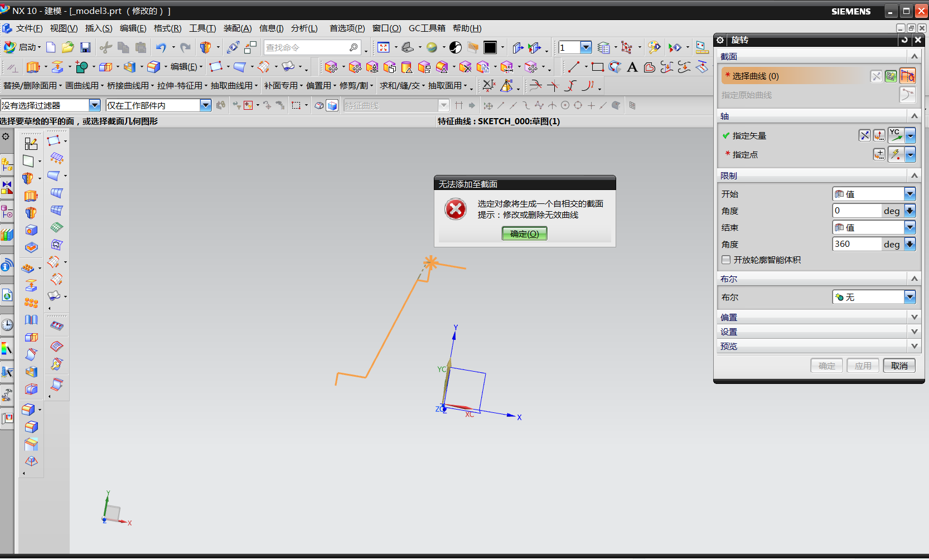This screenshot has width=929, height=560.
Task: Click the Save disk icon
Action: (x=85, y=47)
